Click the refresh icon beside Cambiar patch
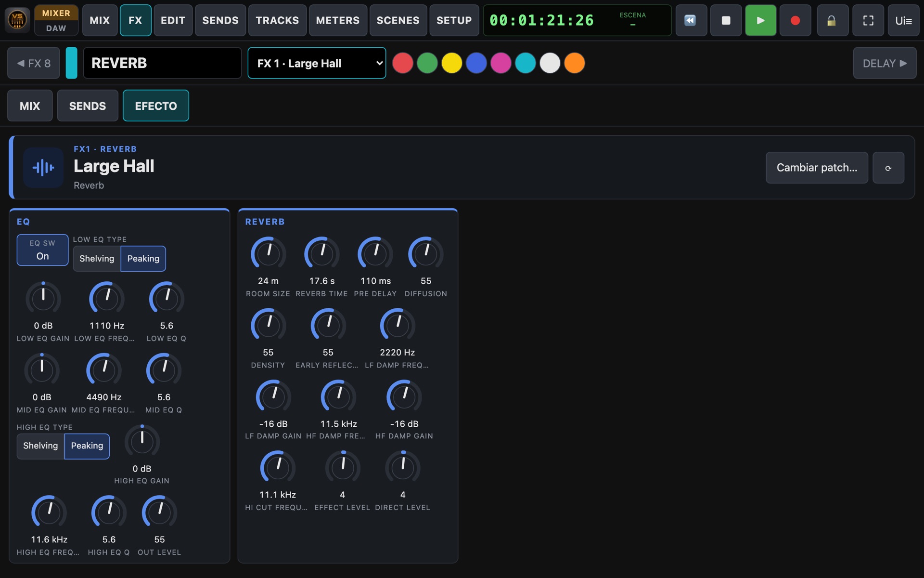Viewport: 924px width, 578px height. (x=888, y=168)
